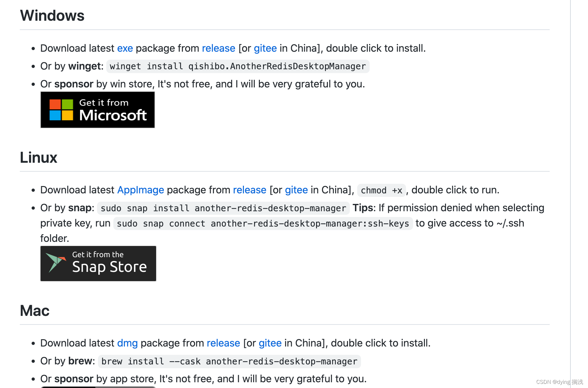Click the Windows section heading

(x=52, y=16)
